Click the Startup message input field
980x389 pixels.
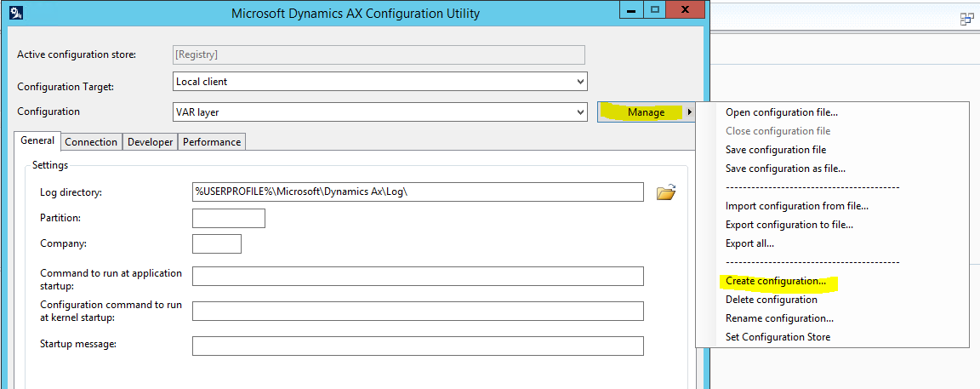point(419,346)
